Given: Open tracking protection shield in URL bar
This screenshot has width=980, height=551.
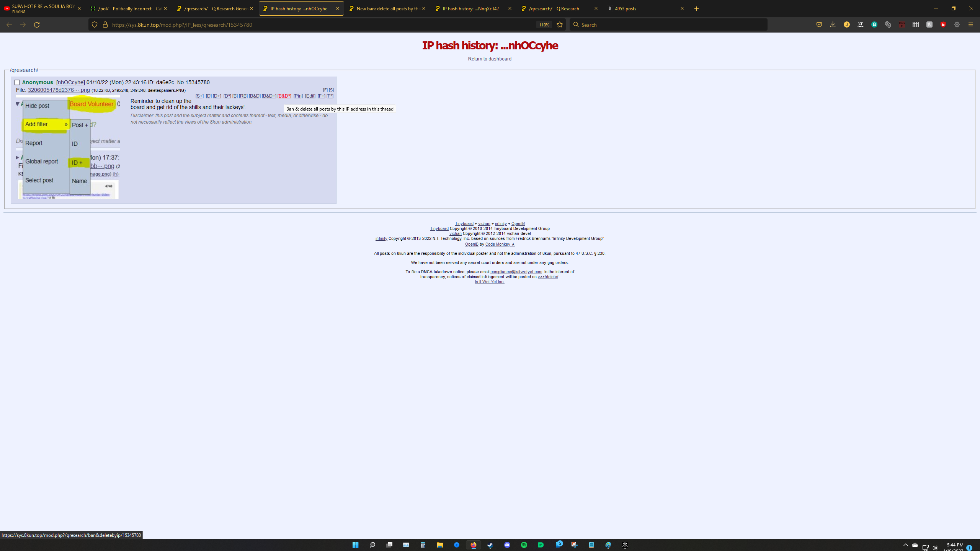Looking at the screenshot, I should pos(94,24).
